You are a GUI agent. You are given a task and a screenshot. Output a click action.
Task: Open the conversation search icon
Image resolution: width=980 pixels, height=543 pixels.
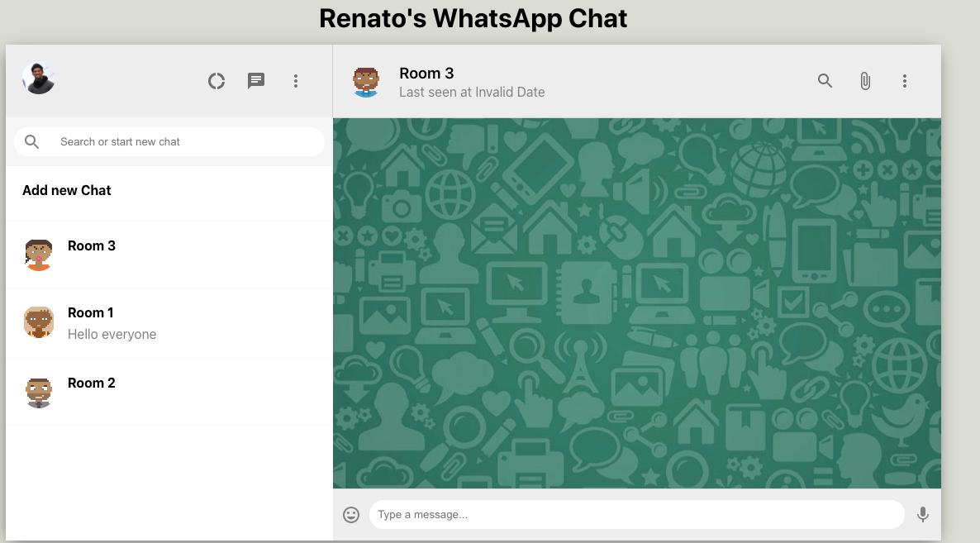825,81
